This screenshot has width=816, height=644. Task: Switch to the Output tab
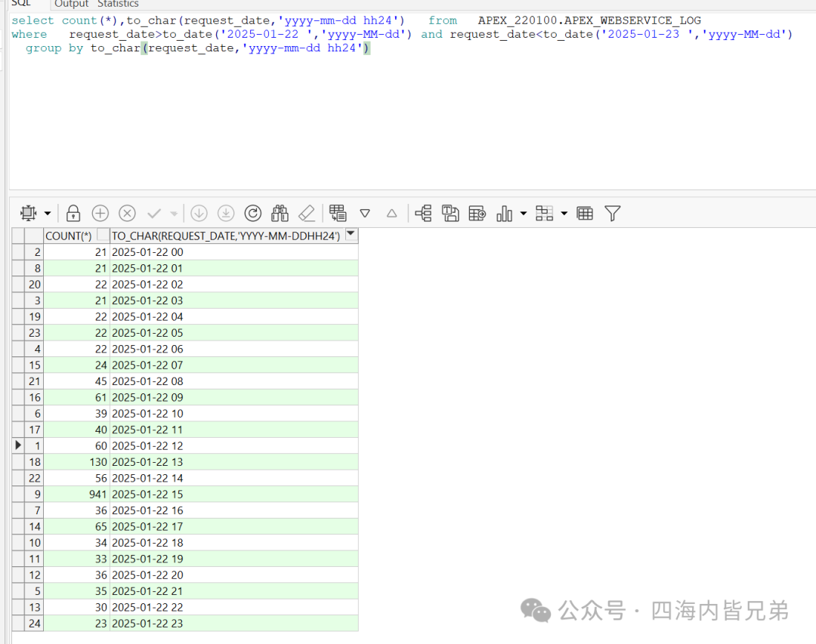pos(71,5)
